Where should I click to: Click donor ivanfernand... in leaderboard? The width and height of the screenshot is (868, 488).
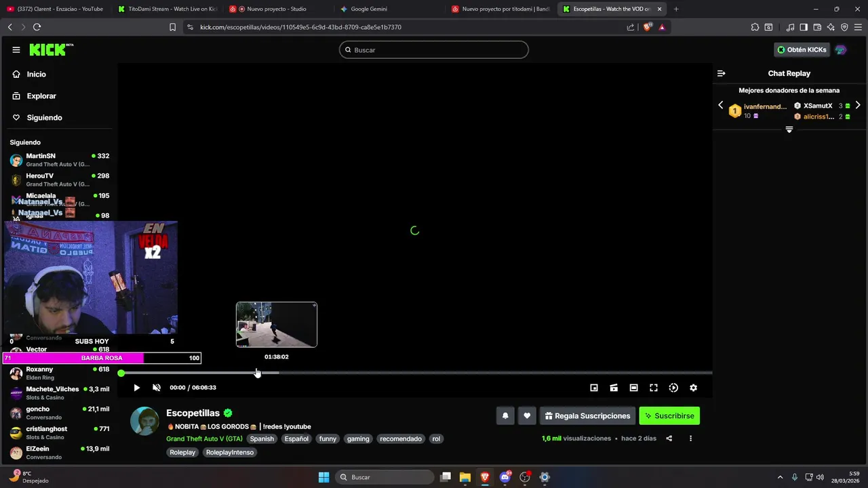(x=765, y=106)
